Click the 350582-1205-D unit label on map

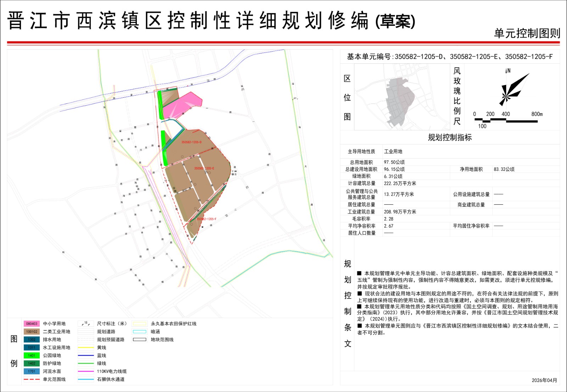pos(191,142)
